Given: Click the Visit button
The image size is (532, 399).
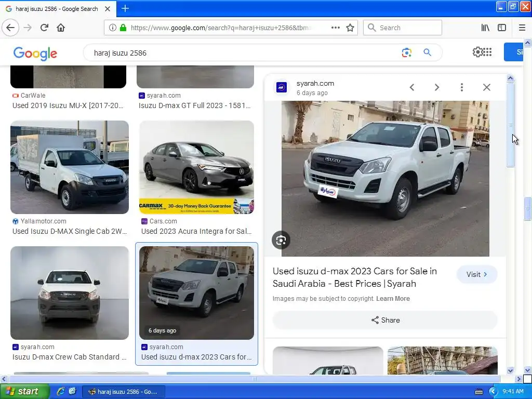Looking at the screenshot, I should [x=477, y=274].
